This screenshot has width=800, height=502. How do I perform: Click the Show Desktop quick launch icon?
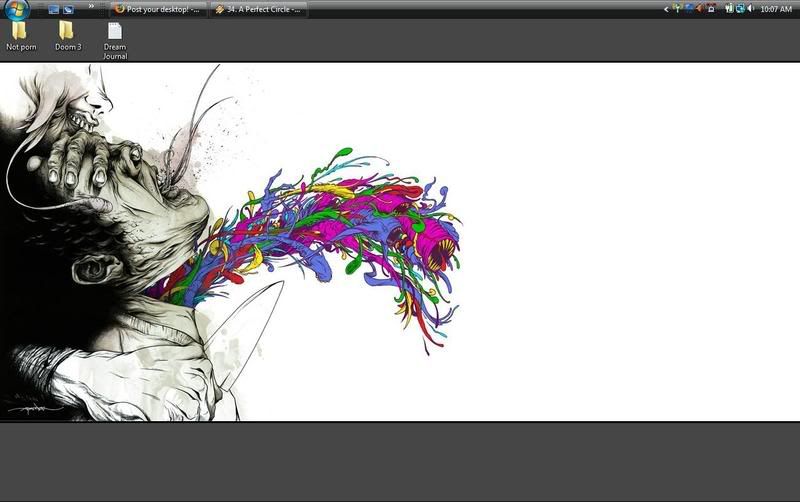click(54, 9)
